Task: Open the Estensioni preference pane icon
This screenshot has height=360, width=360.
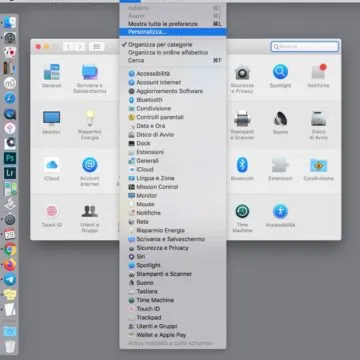Action: (280, 165)
